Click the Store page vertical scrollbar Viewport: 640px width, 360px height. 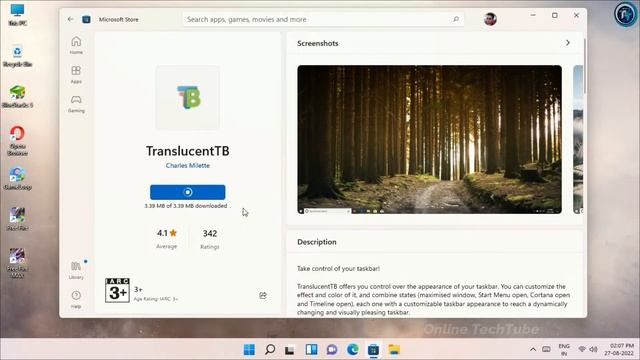coord(584,65)
